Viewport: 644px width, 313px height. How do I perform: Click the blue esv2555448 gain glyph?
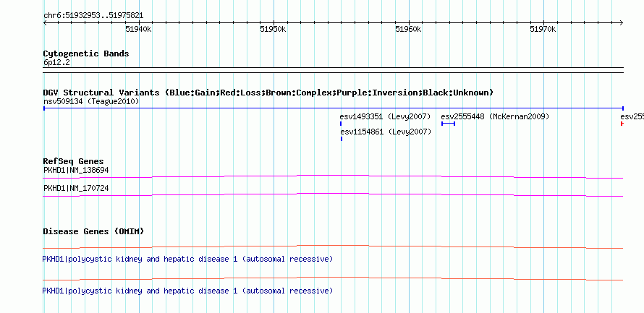(448, 124)
